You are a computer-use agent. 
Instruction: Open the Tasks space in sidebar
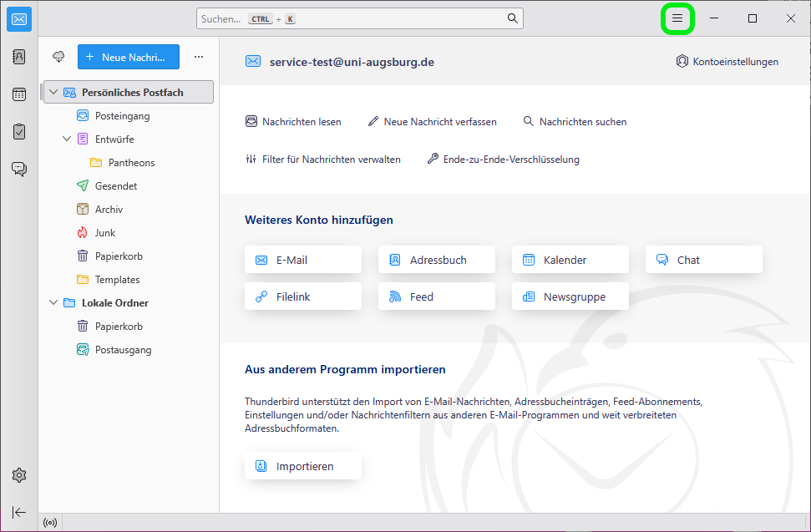[x=18, y=131]
